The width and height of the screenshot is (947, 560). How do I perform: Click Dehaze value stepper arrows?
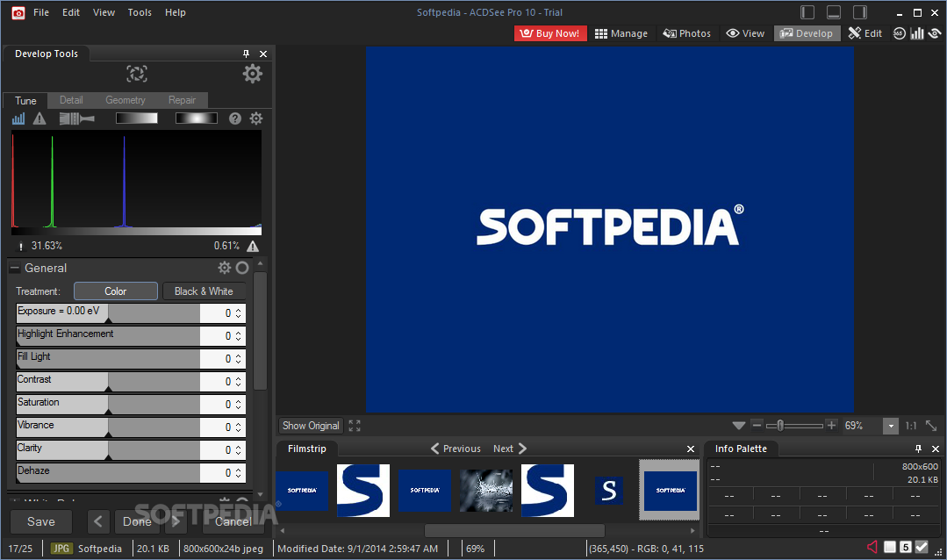[x=238, y=472]
